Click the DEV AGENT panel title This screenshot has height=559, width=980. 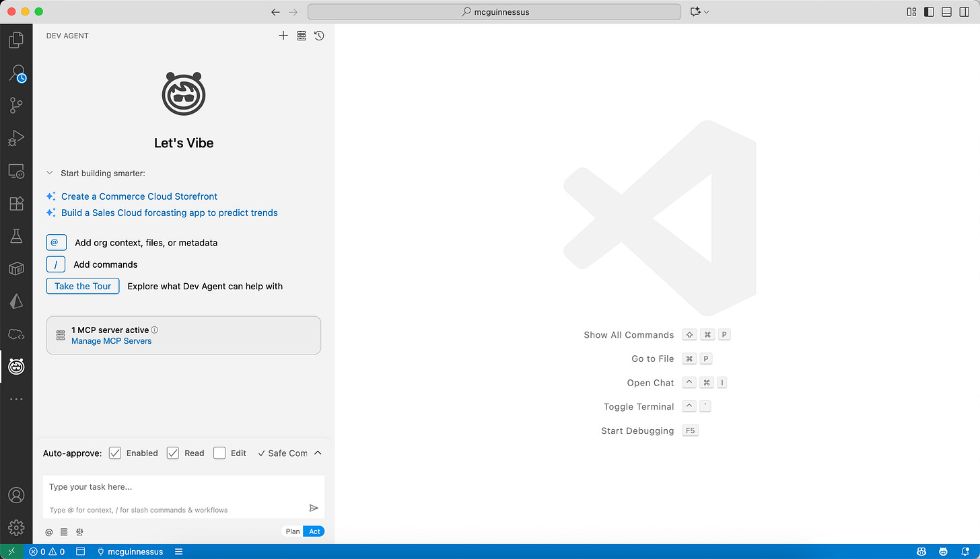tap(67, 36)
